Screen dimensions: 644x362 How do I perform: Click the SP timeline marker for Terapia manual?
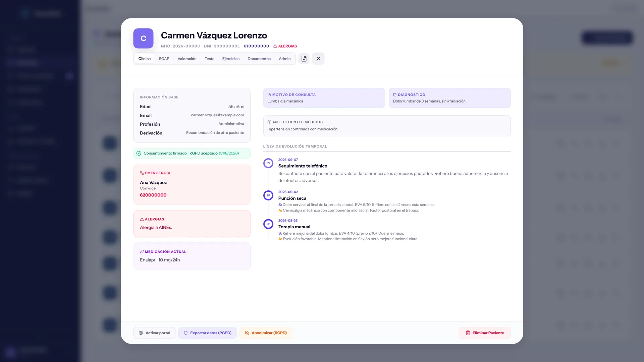click(x=268, y=224)
